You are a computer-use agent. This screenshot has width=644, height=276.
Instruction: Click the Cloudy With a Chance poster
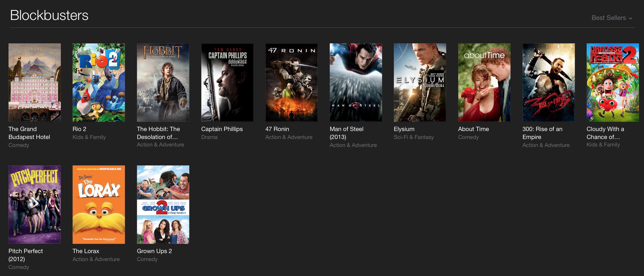pyautogui.click(x=613, y=82)
